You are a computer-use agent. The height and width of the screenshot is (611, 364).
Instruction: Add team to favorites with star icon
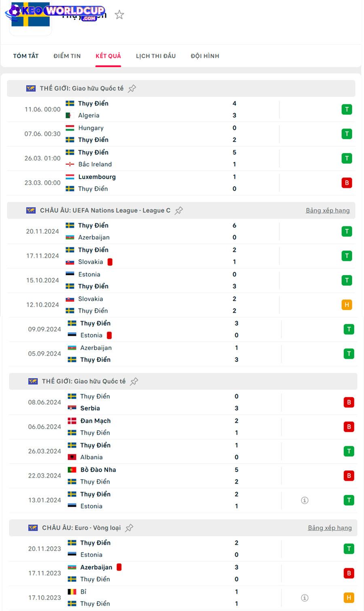(x=119, y=15)
